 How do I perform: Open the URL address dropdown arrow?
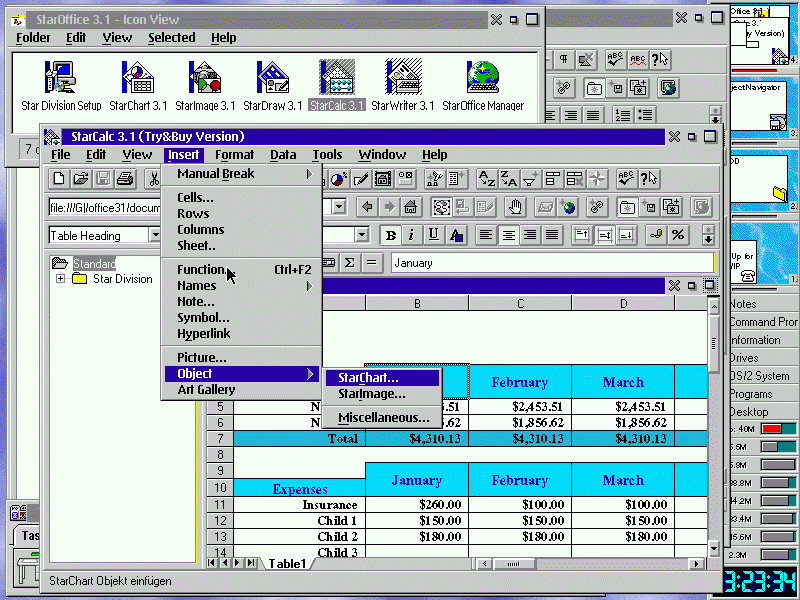click(339, 207)
